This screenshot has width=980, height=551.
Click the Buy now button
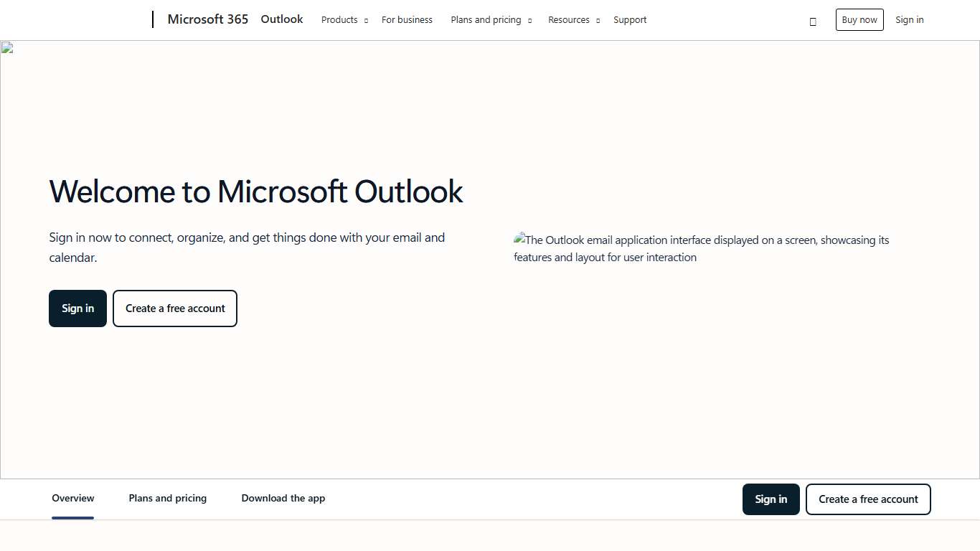coord(859,19)
